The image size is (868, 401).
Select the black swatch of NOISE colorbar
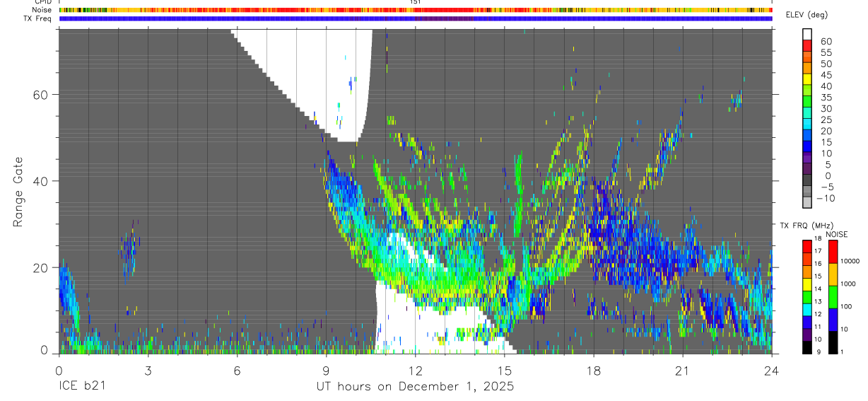(x=833, y=342)
